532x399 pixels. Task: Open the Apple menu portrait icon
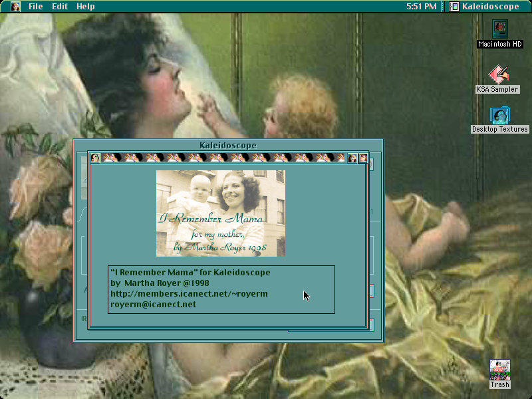[15, 7]
